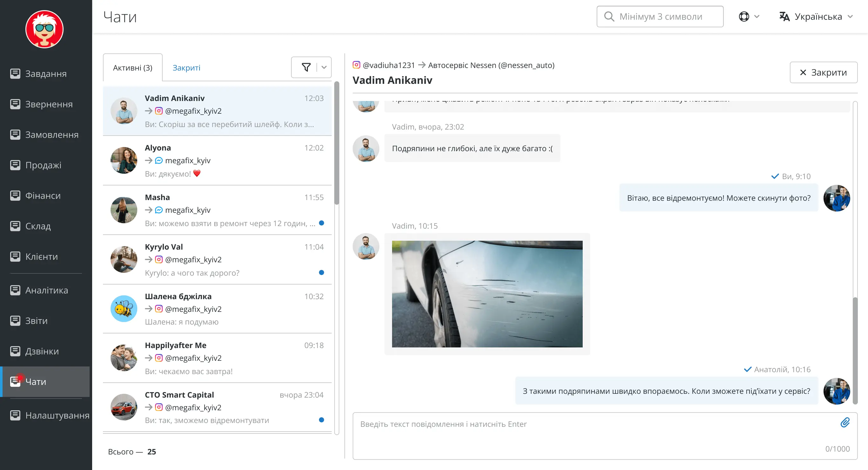
Task: Open Завдання from sidebar
Action: point(46,73)
